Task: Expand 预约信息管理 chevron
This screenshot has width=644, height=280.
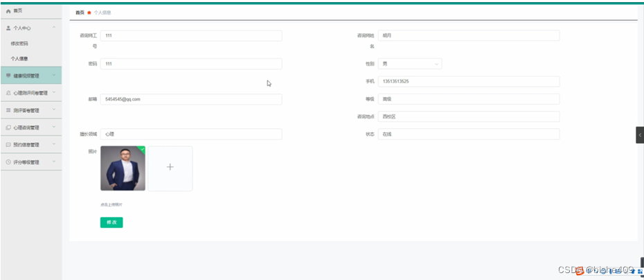Action: [54, 144]
